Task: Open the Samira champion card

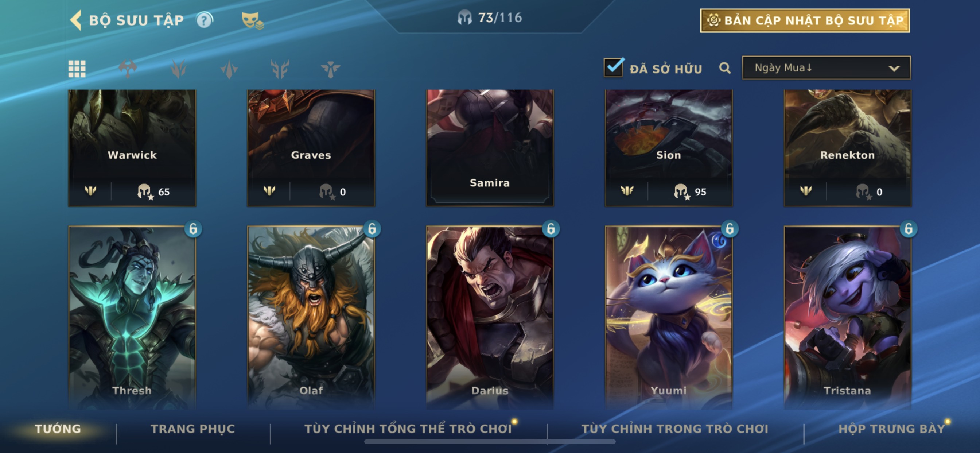Action: [490, 148]
